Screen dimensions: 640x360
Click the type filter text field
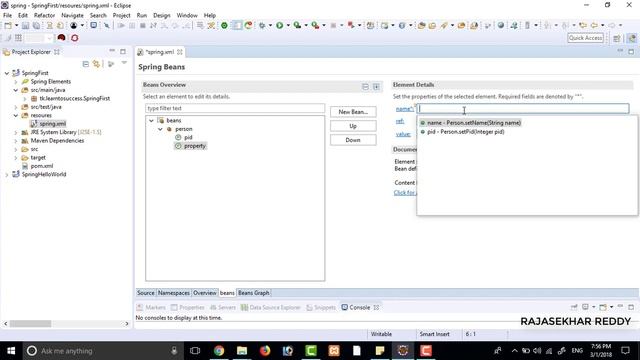235,108
